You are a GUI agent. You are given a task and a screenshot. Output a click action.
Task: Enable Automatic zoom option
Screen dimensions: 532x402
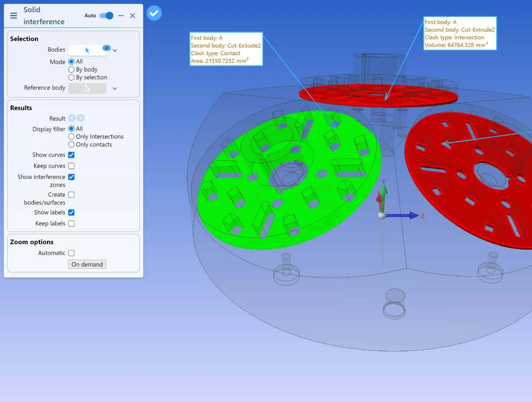tap(71, 253)
